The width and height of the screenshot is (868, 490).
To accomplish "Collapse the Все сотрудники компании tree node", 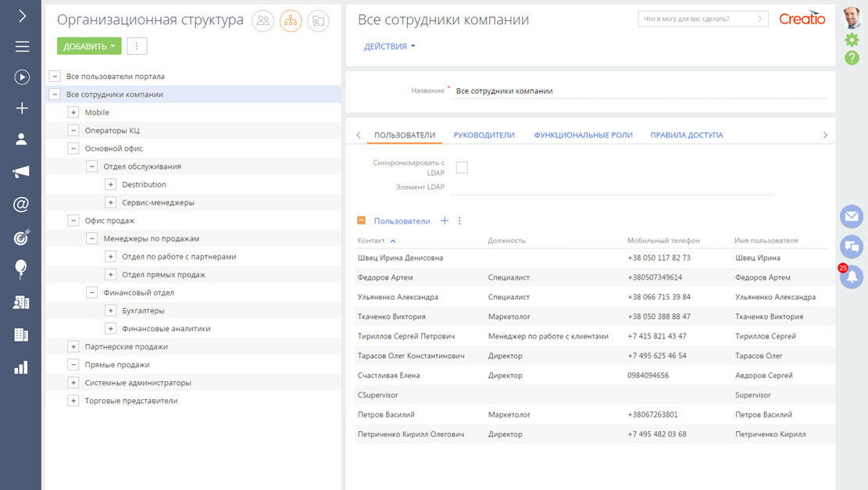I will [x=54, y=94].
